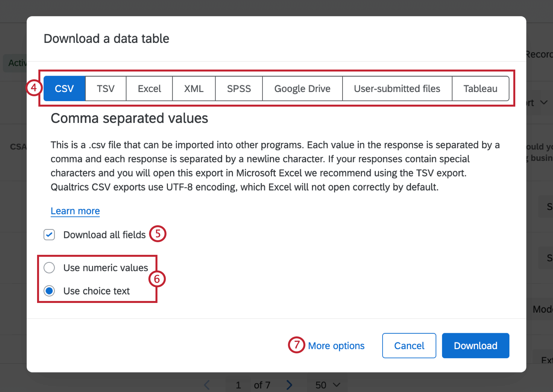Cancel the data table download dialog
Image resolution: width=553 pixels, height=392 pixels.
coord(409,346)
